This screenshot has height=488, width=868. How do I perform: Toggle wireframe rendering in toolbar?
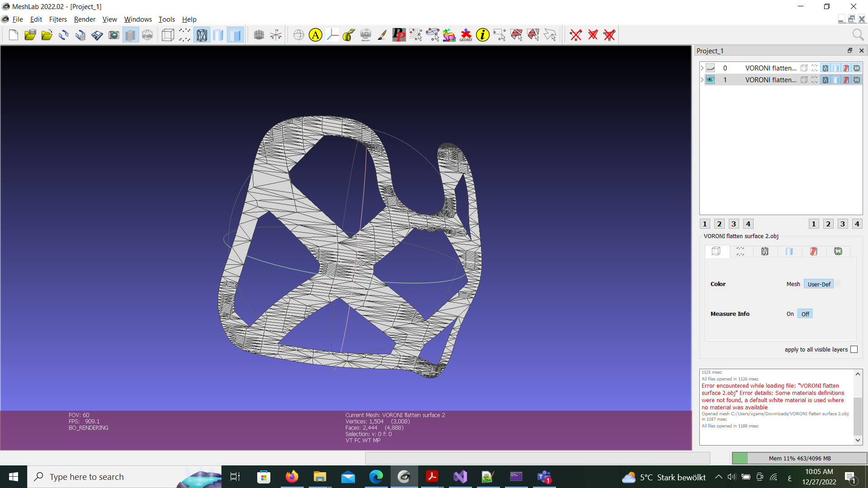tap(202, 35)
